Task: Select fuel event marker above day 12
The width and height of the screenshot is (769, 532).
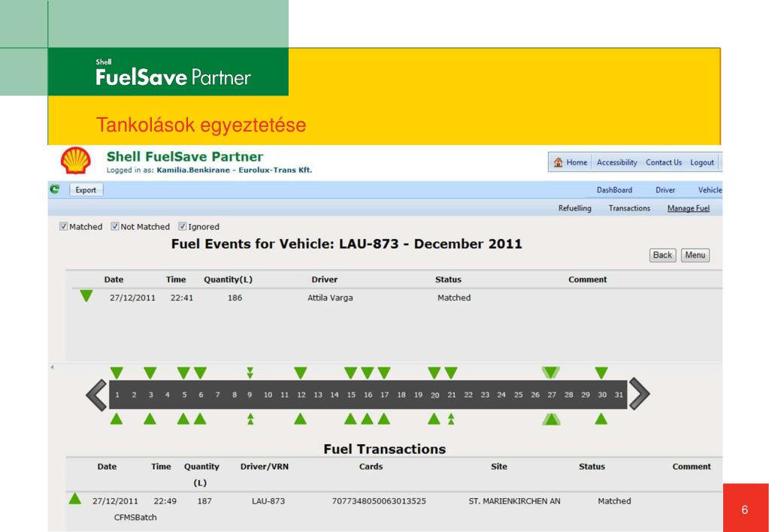Action: pos(301,373)
